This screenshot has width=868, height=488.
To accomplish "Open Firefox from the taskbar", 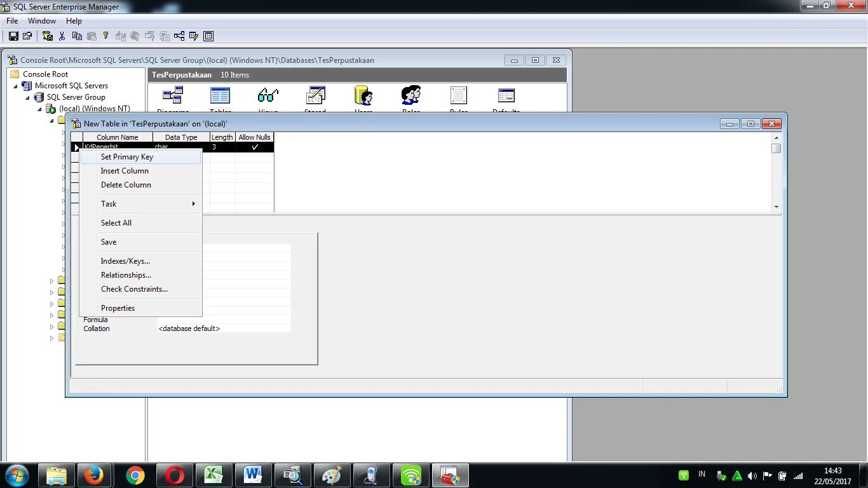I will [94, 475].
